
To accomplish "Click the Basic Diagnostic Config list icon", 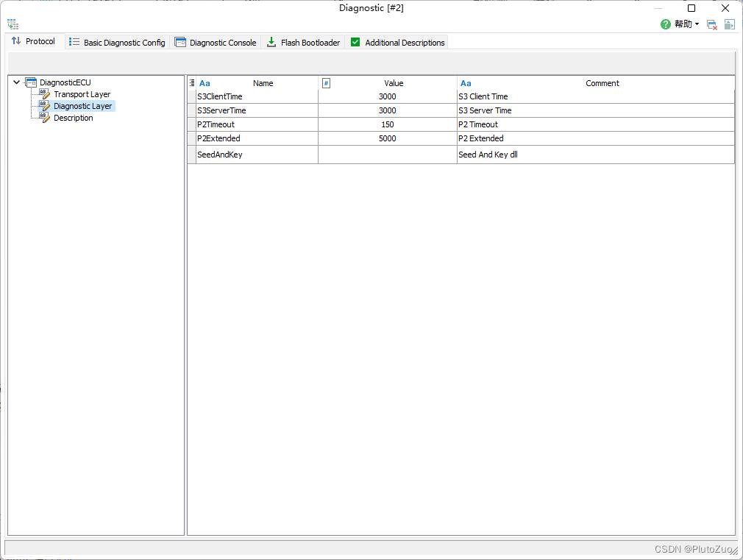I will point(74,42).
